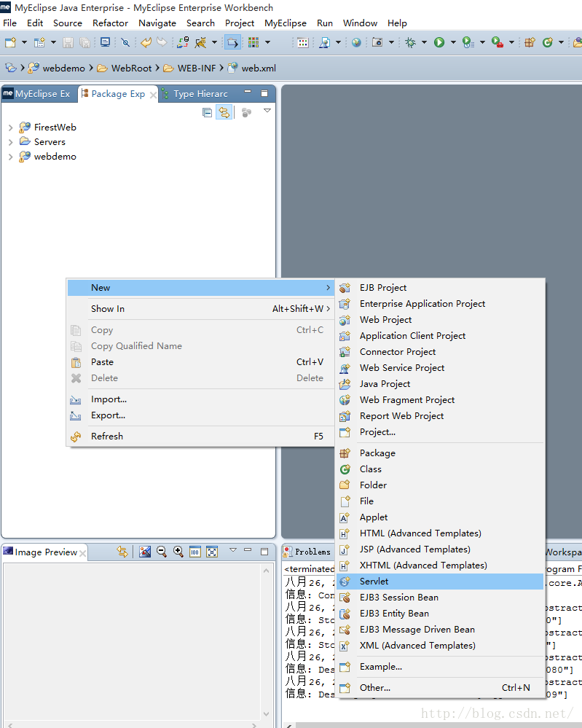Image resolution: width=582 pixels, height=728 pixels.
Task: Click fit to window icon in Image Preview
Action: pyautogui.click(x=212, y=552)
